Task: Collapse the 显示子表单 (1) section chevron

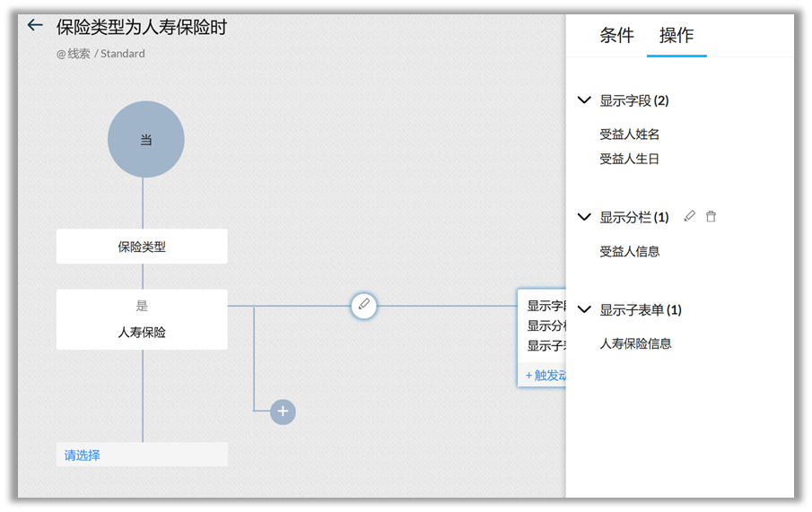Action: pyautogui.click(x=584, y=309)
